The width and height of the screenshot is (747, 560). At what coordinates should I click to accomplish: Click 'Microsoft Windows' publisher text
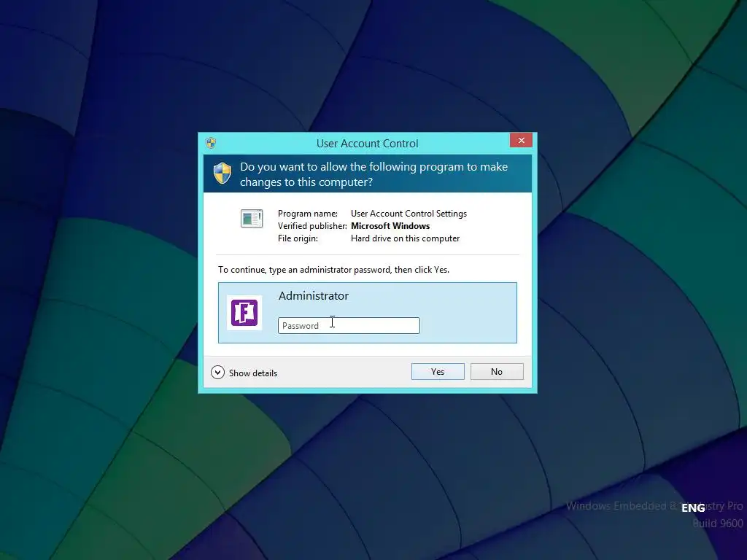tap(390, 226)
